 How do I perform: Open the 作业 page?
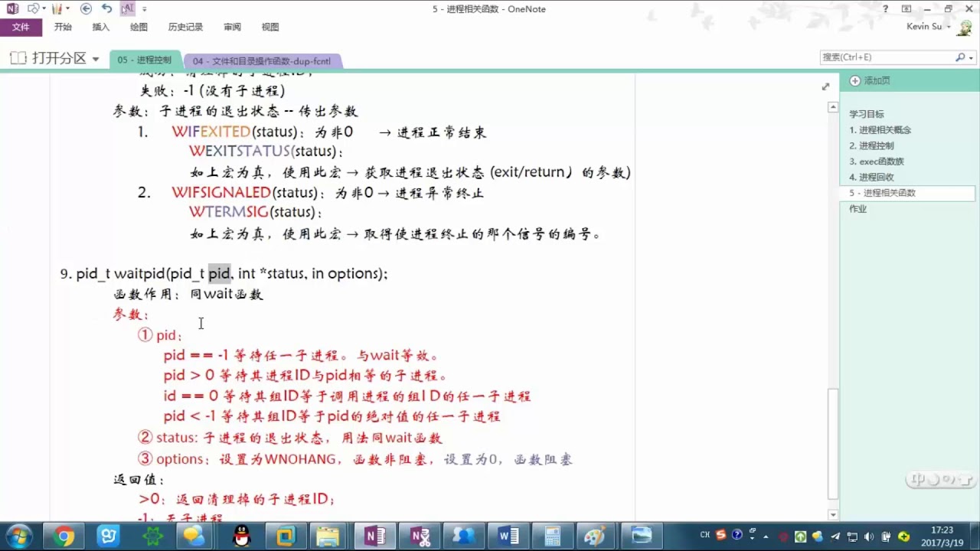coord(858,209)
